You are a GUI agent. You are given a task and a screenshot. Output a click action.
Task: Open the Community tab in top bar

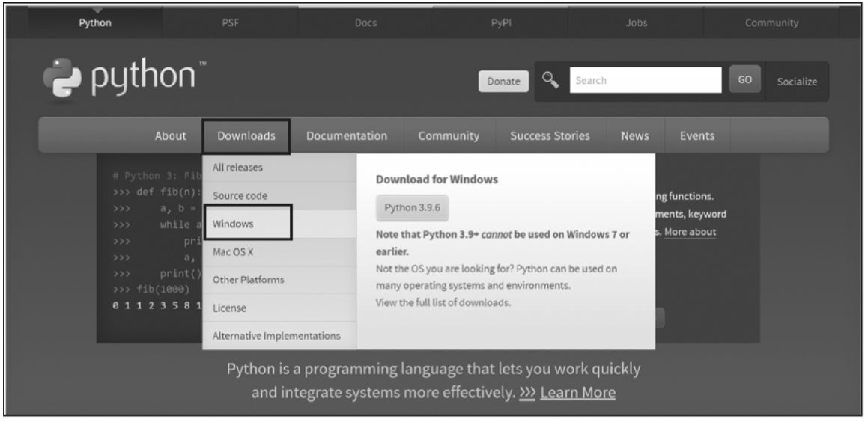[771, 23]
